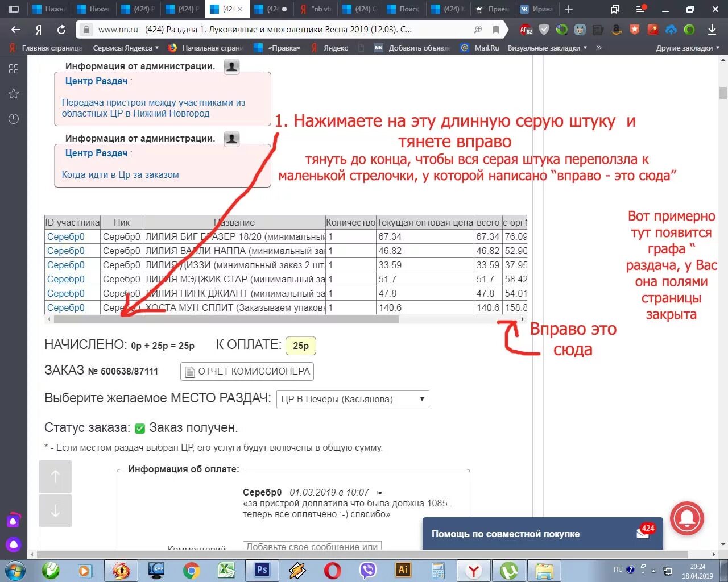This screenshot has width=728, height=582.
Task: Click the 'Текущая оптовая цена' column header
Action: pyautogui.click(x=425, y=222)
